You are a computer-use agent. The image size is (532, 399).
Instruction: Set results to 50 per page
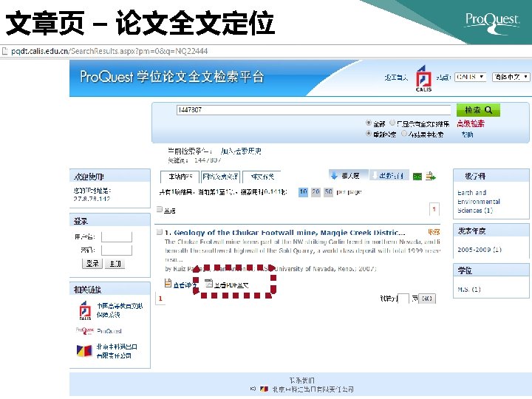(x=328, y=192)
